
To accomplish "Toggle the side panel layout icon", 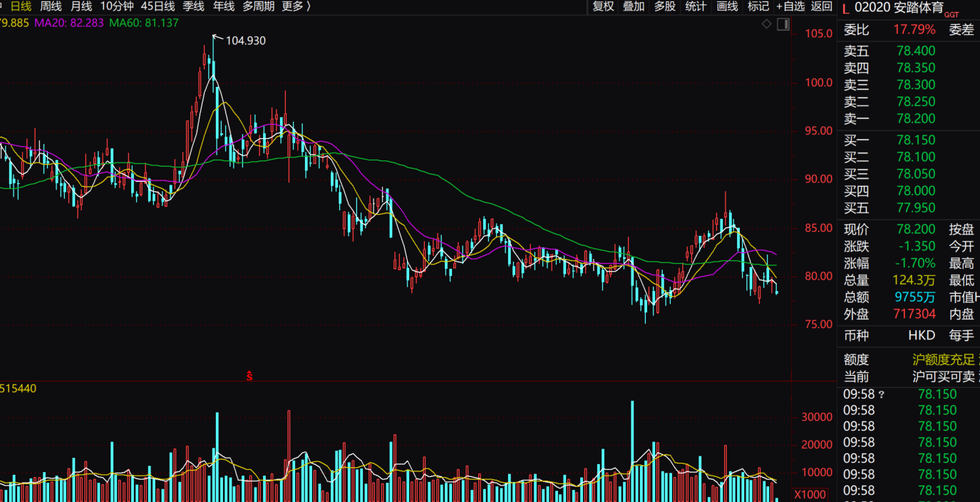I will click(x=783, y=24).
